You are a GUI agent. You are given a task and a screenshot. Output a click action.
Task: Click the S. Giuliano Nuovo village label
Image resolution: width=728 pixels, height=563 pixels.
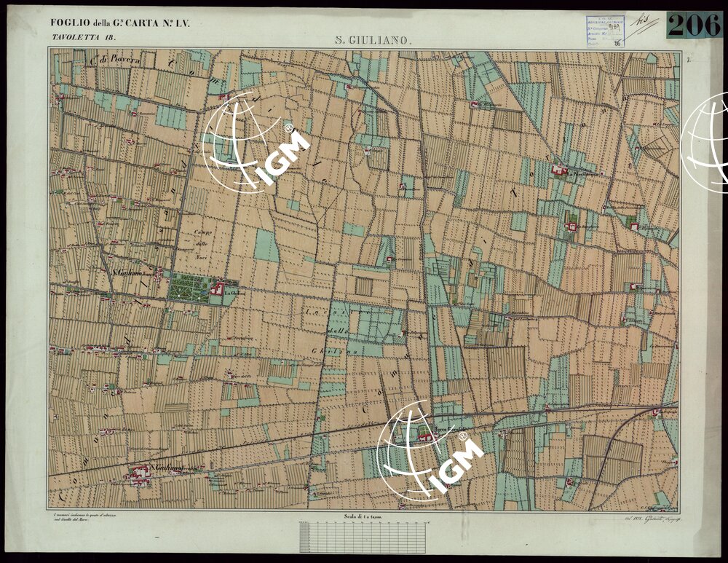tap(136, 272)
